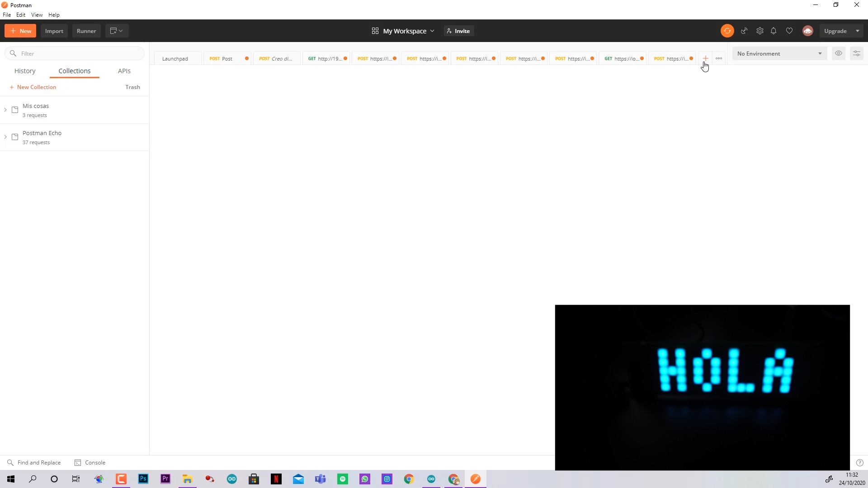Focus the sidebar Filter field

(75, 53)
